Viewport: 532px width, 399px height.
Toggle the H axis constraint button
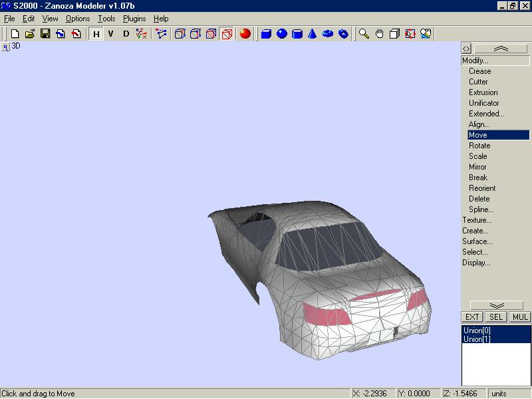[96, 33]
